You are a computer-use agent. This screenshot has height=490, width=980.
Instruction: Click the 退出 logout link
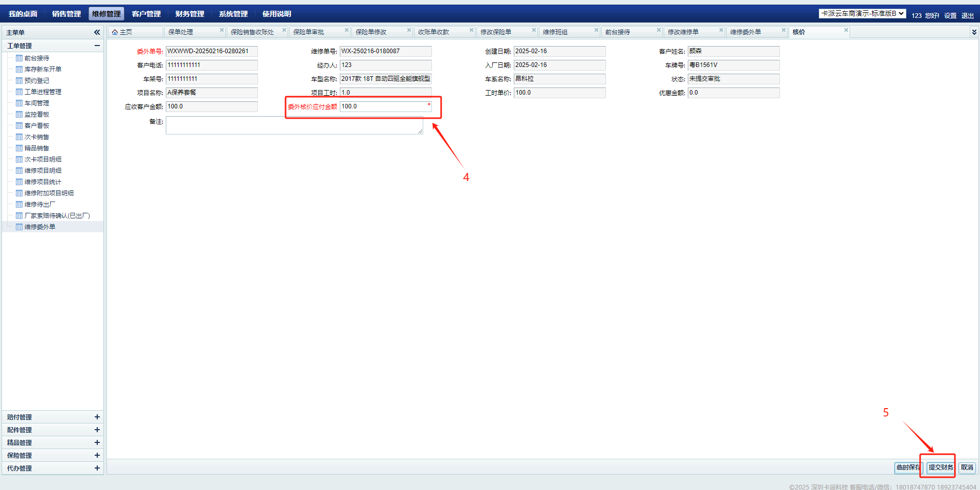click(x=967, y=16)
